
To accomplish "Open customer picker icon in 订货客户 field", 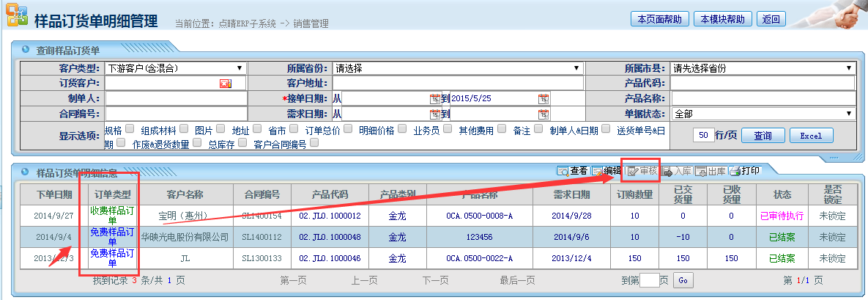I will [225, 84].
